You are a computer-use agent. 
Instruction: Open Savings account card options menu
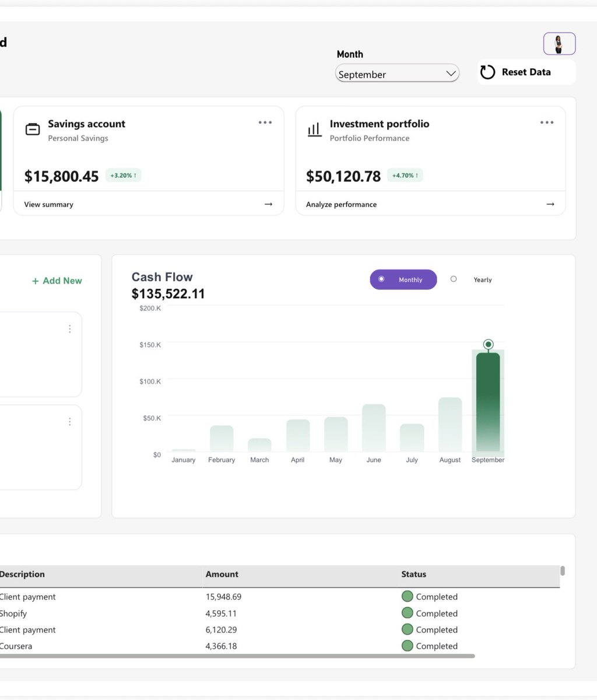[x=265, y=123]
